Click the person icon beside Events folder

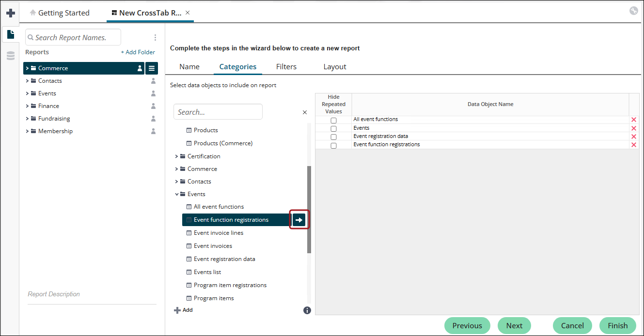(153, 93)
